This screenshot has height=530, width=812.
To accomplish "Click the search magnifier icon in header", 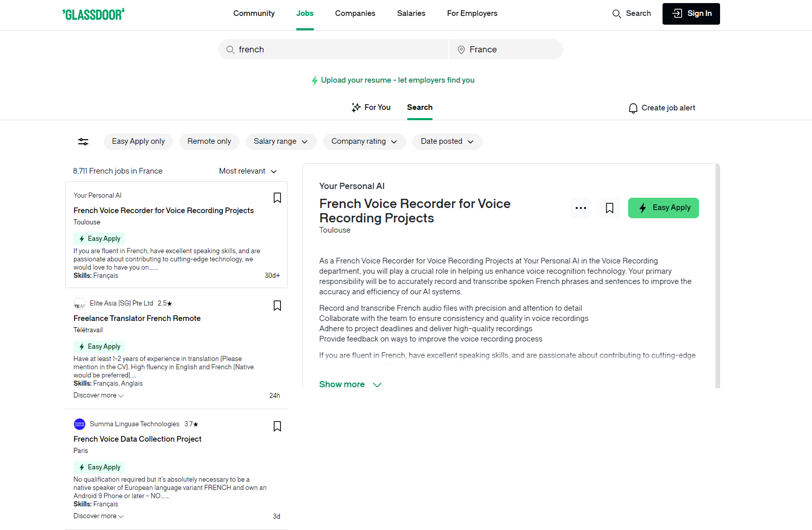I will coord(617,14).
